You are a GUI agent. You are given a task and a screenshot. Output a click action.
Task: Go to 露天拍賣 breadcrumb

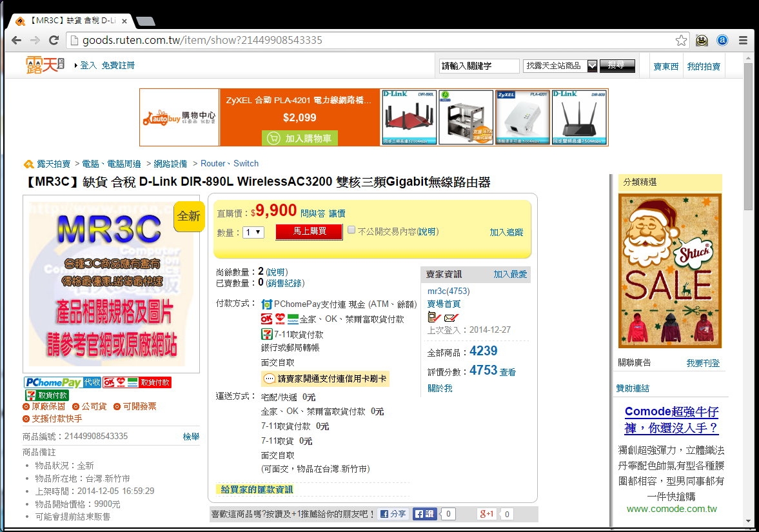pos(54,164)
